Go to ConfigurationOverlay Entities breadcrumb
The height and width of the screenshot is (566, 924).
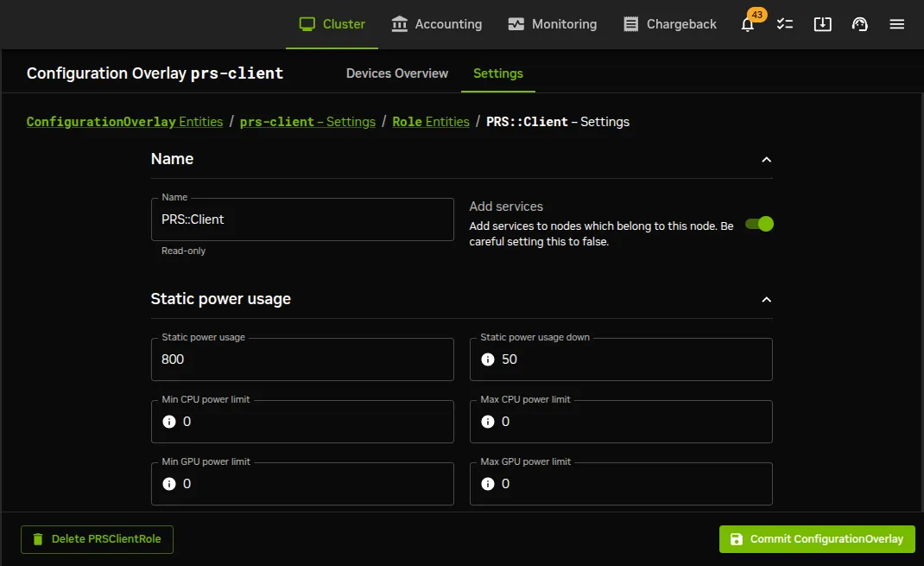(124, 122)
